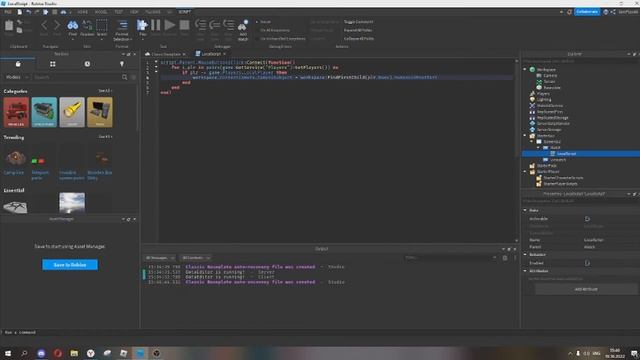Click the Find binoculars icon
640x360 pixels.
coord(73,26)
